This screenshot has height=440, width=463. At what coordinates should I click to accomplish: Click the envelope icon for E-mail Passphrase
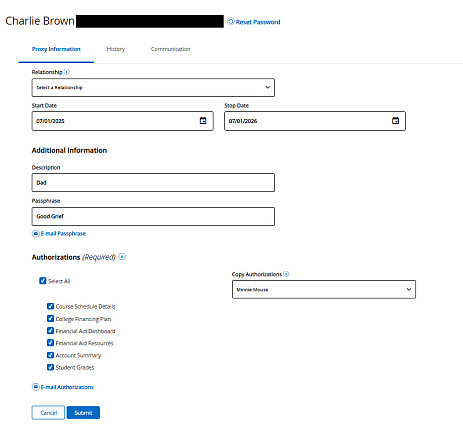click(36, 234)
